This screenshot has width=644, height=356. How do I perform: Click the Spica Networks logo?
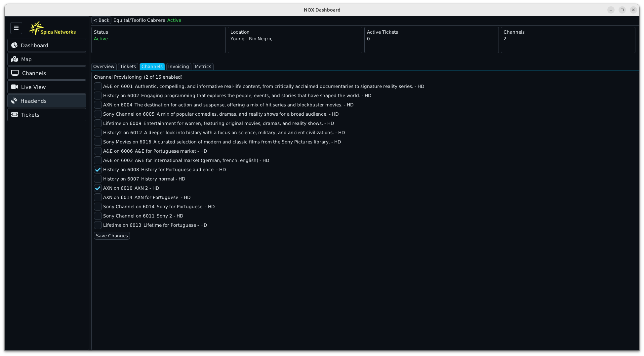(x=52, y=28)
